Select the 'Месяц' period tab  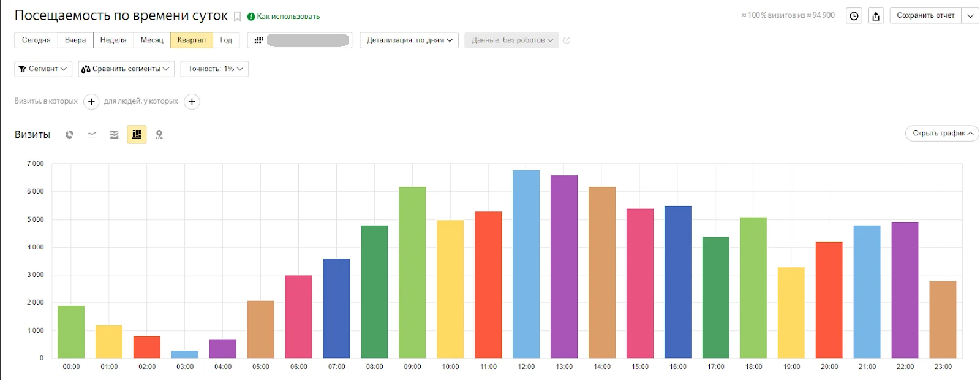pos(152,40)
